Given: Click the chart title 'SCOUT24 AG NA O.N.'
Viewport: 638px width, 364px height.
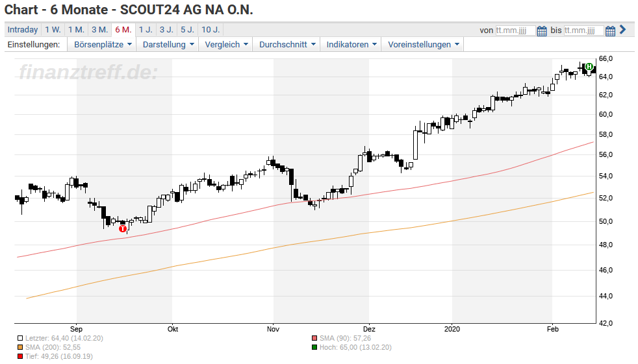Looking at the screenshot, I should (186, 9).
